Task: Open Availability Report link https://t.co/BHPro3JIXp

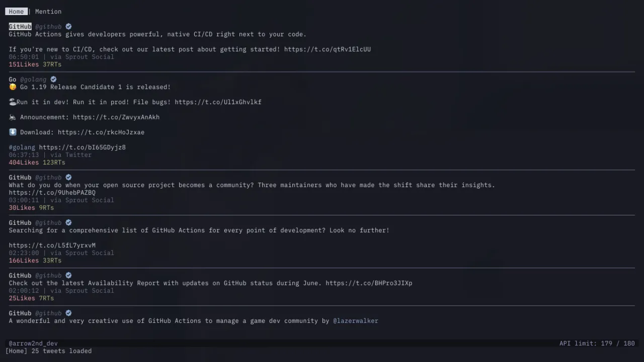Action: pos(369,283)
